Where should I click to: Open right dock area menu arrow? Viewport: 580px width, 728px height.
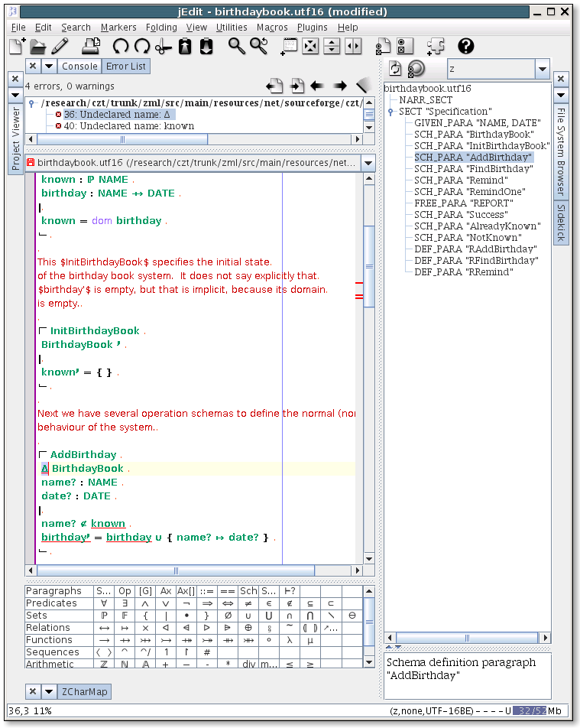pyautogui.click(x=561, y=95)
